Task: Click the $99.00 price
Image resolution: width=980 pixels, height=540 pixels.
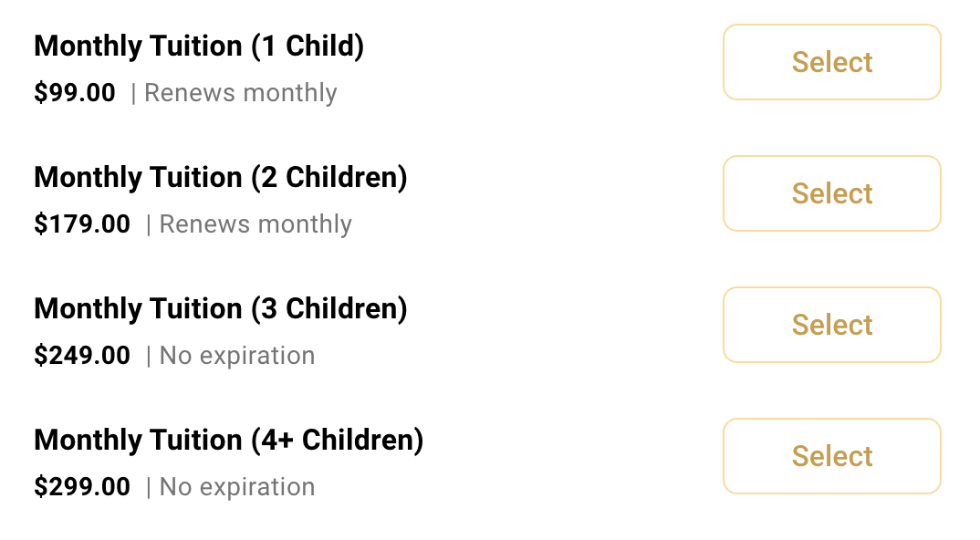Action: pos(75,92)
